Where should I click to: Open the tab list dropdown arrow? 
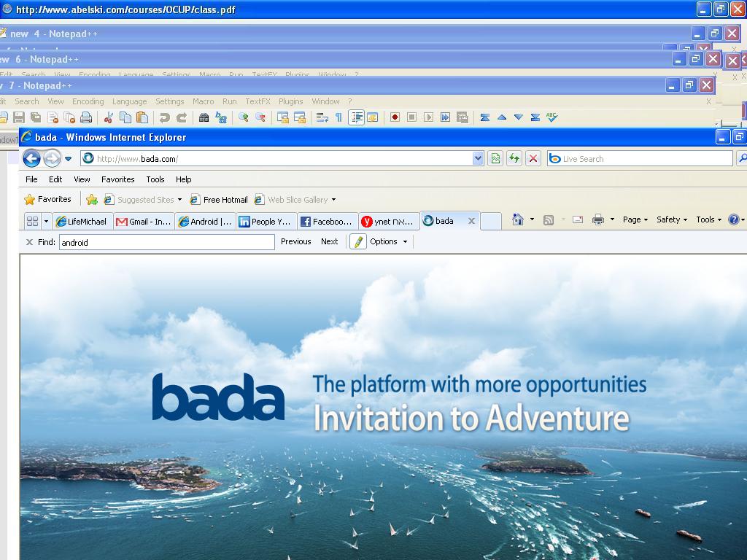(x=46, y=221)
